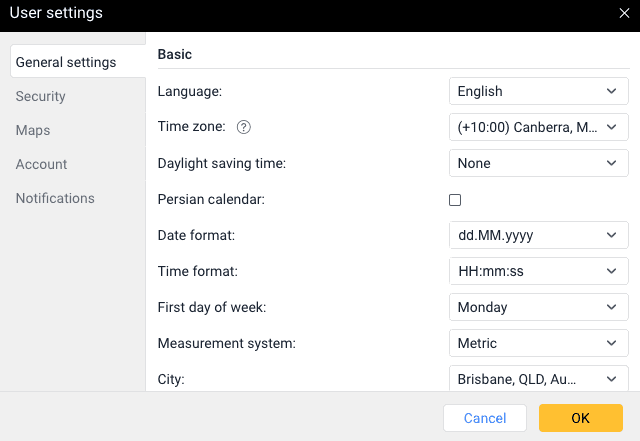The height and width of the screenshot is (441, 640).
Task: Change the Date format dropdown
Action: [538, 235]
